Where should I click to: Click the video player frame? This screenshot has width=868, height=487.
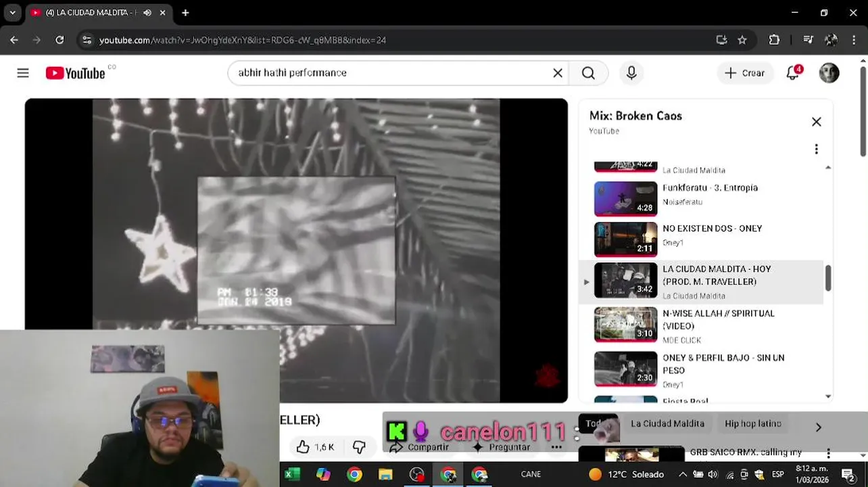[296, 250]
